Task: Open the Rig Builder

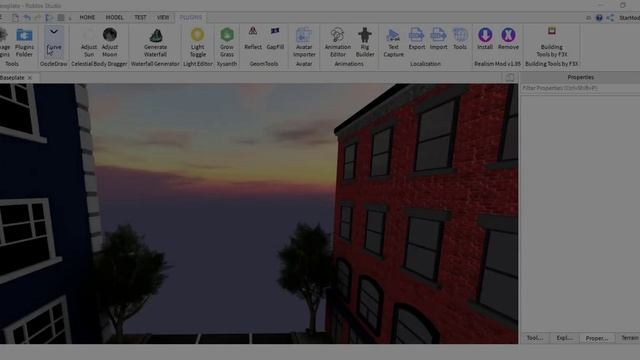Action: [365, 42]
